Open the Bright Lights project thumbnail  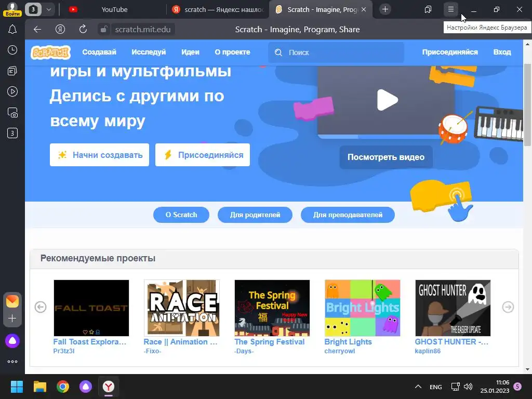point(362,308)
